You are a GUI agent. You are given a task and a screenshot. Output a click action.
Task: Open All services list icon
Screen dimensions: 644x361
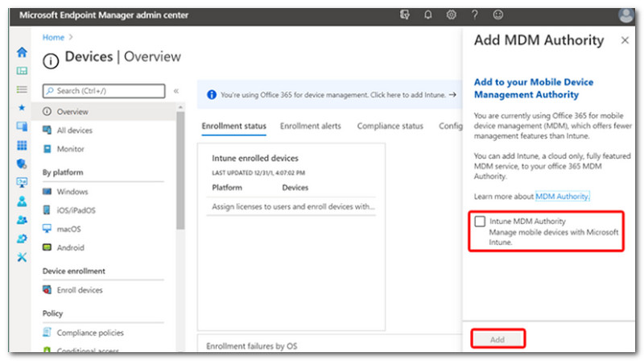point(22,89)
